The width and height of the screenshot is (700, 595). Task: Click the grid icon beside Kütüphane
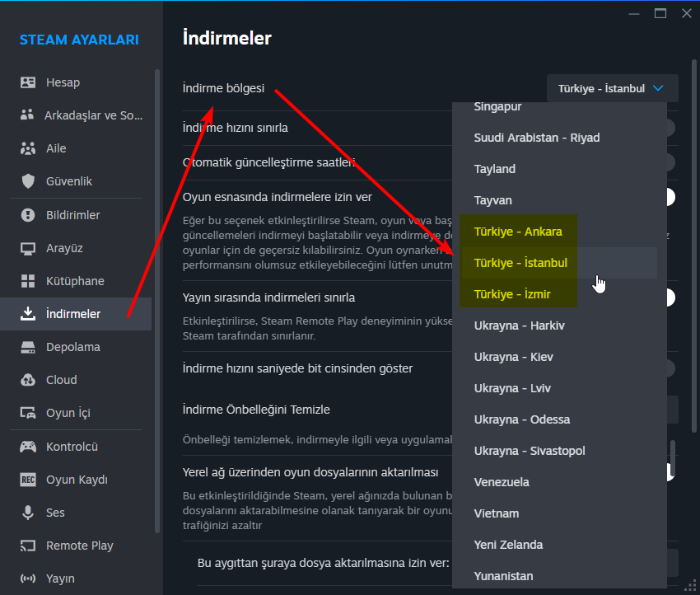(x=28, y=281)
